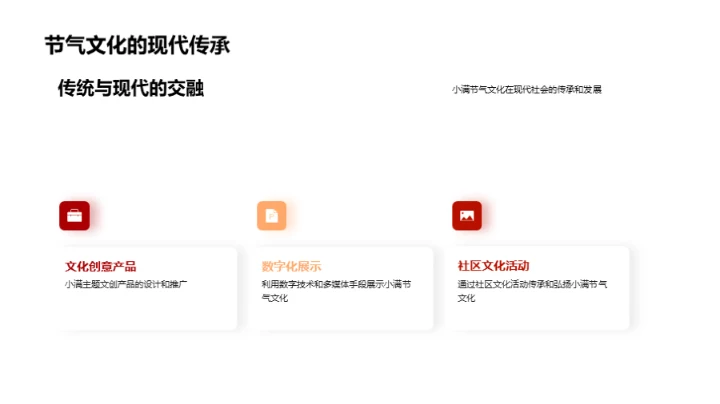Click the description starting 利用数字技术和多媒体
This screenshot has width=720, height=404.
pyautogui.click(x=336, y=291)
